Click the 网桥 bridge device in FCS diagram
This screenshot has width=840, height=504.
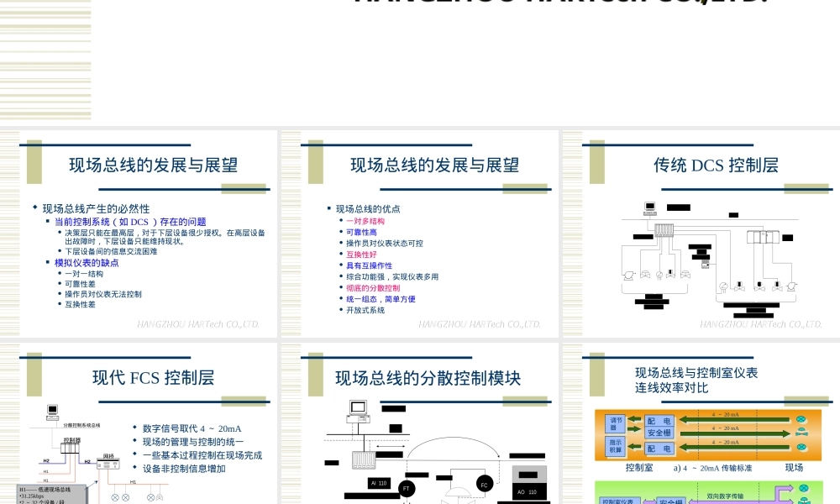click(108, 464)
